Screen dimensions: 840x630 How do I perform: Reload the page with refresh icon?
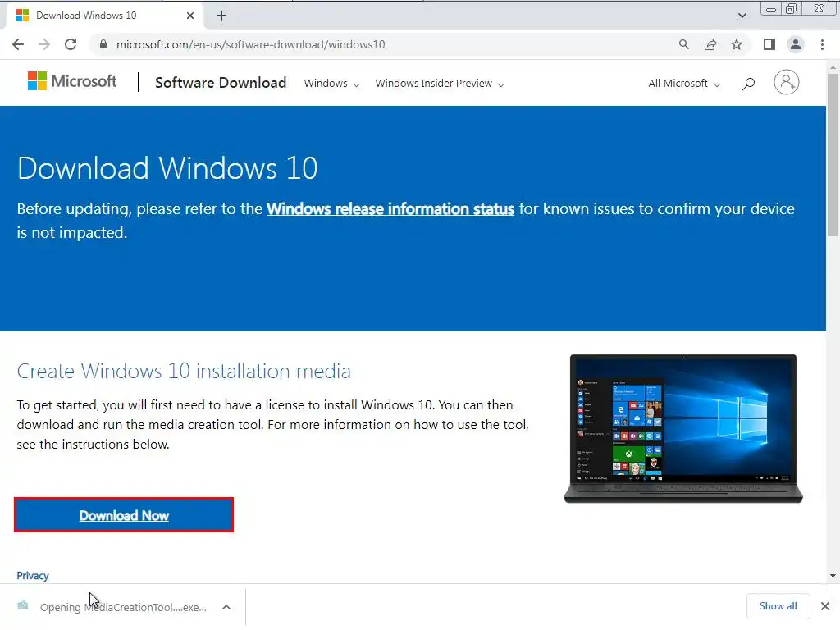pos(71,44)
